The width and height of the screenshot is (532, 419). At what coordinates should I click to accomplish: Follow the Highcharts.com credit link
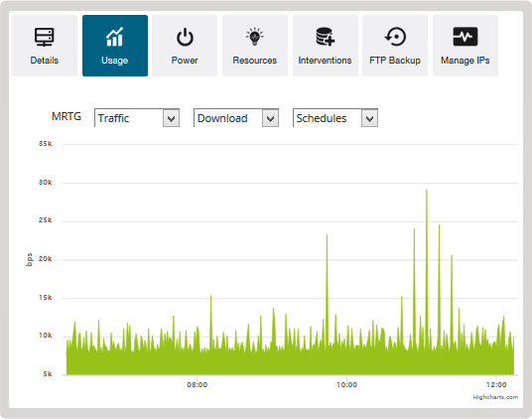click(495, 397)
